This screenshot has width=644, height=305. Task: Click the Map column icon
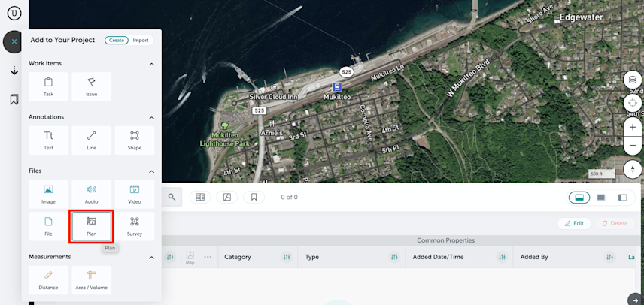pyautogui.click(x=190, y=258)
